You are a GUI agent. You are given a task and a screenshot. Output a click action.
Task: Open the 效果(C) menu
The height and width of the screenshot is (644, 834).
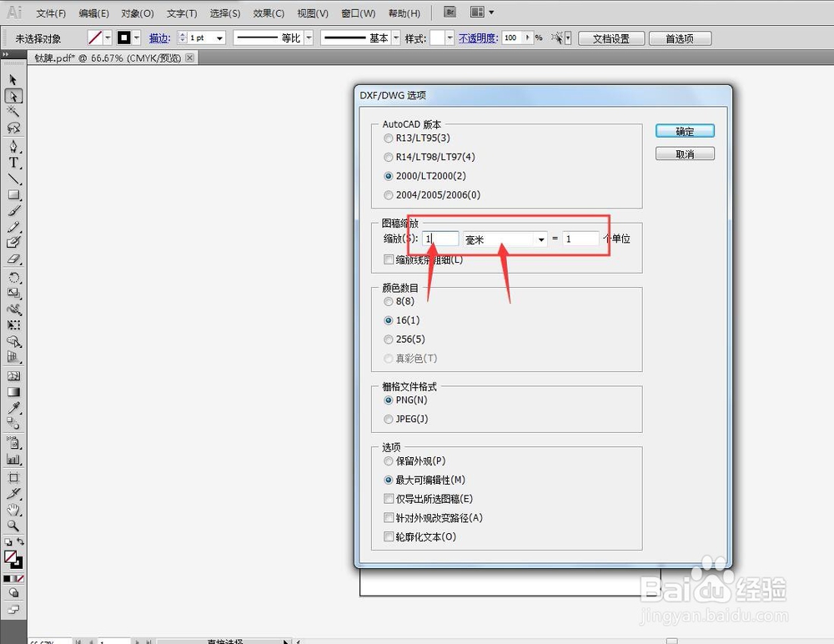tap(268, 13)
